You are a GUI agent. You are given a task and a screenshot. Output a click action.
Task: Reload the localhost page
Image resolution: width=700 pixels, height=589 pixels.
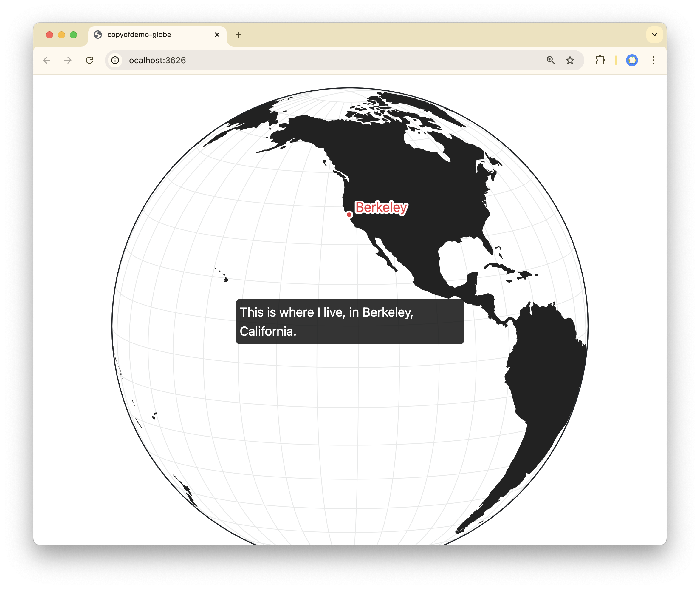89,60
